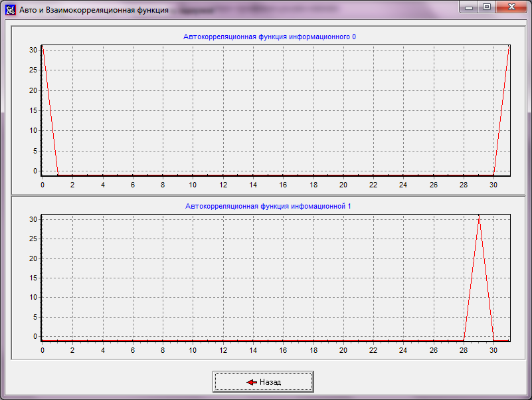Click the red back arrow icon
Viewport: 532px width, 400px height.
pyautogui.click(x=252, y=382)
